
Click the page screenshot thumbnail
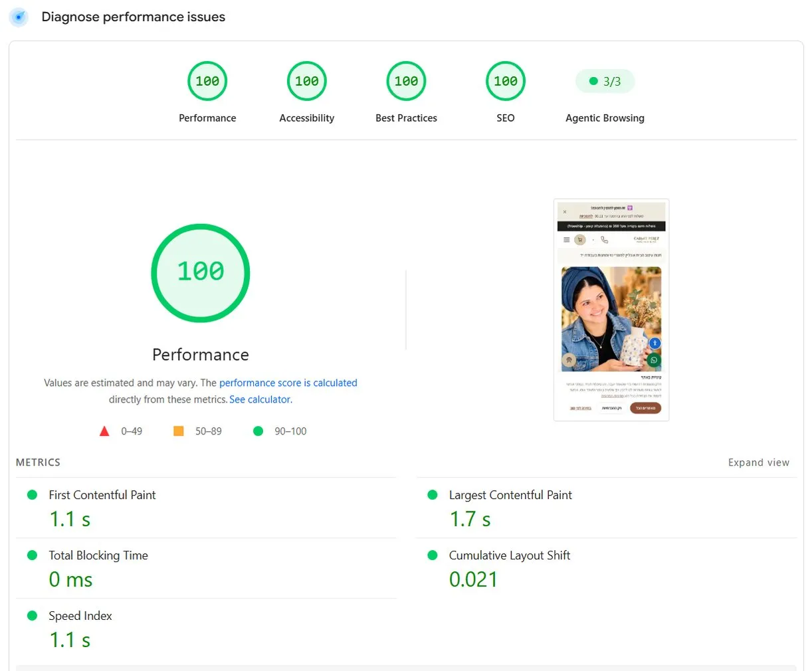pyautogui.click(x=611, y=310)
